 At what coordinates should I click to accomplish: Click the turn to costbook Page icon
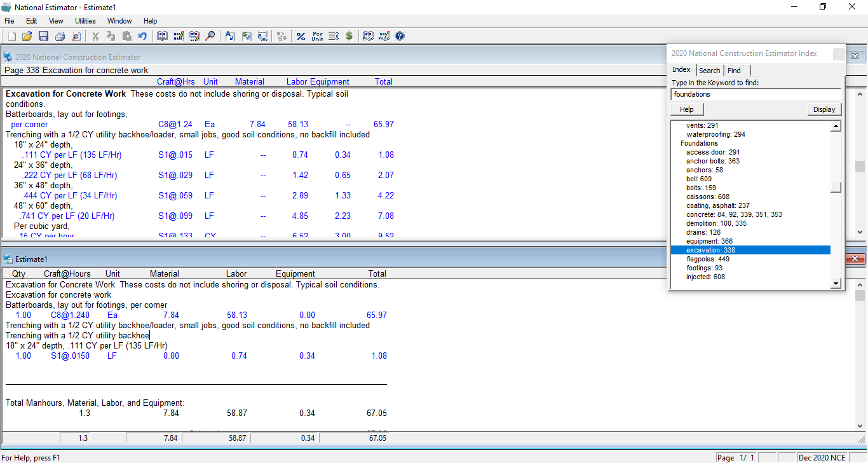click(368, 36)
